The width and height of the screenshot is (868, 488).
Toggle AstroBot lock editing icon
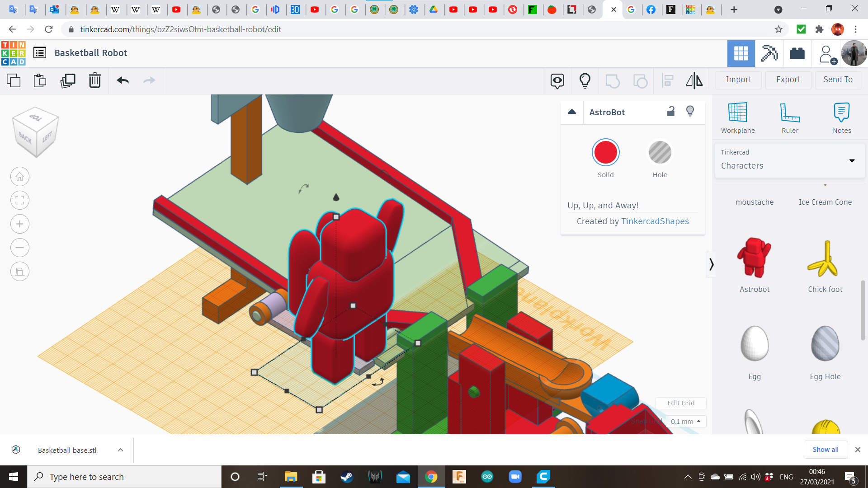tap(671, 112)
